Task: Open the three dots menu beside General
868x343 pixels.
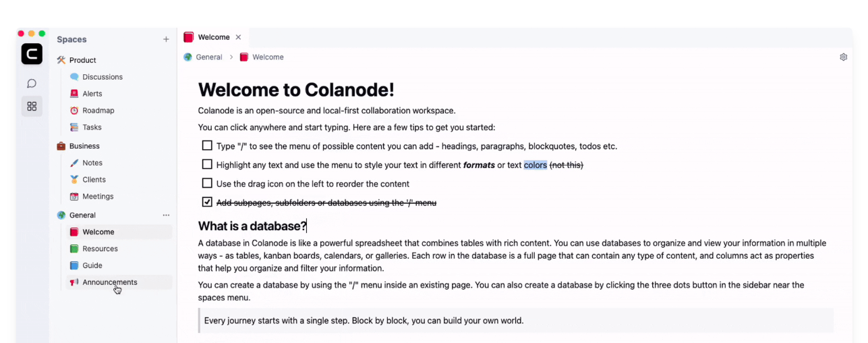Action: tap(166, 215)
